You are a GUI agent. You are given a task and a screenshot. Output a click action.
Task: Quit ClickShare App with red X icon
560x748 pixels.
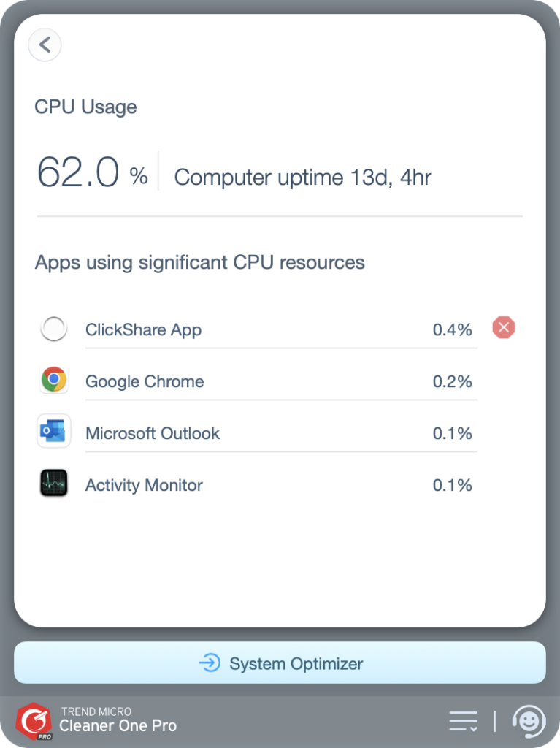tap(503, 328)
